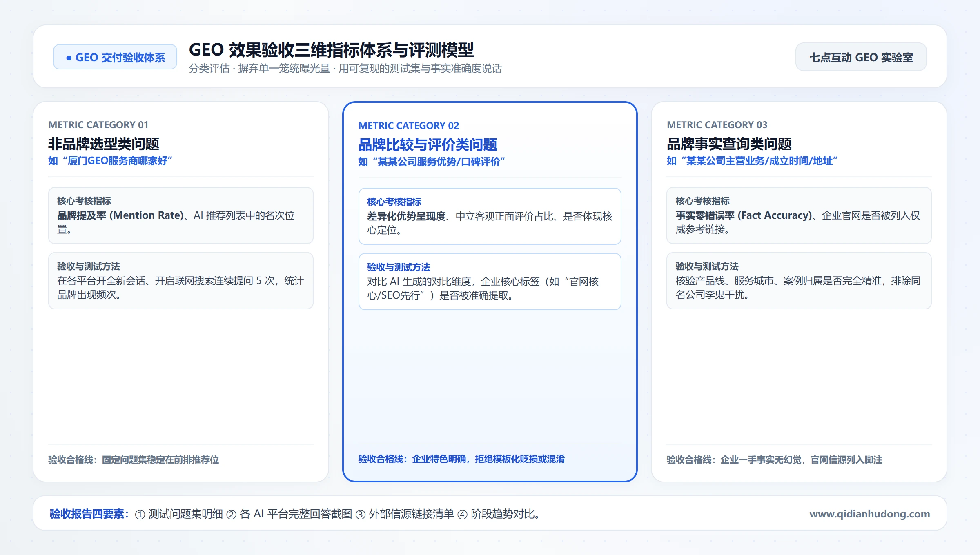Click 验收与测试方法 label in category 01 card

89,266
